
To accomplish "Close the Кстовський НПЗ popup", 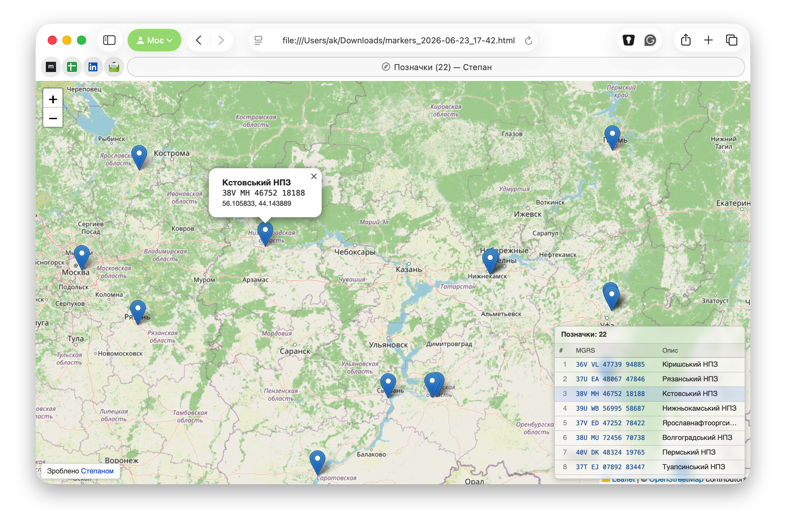I will 314,176.
